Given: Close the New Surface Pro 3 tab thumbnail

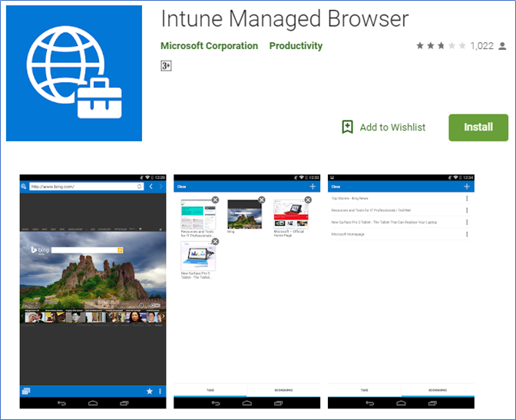Looking at the screenshot, I should (215, 242).
